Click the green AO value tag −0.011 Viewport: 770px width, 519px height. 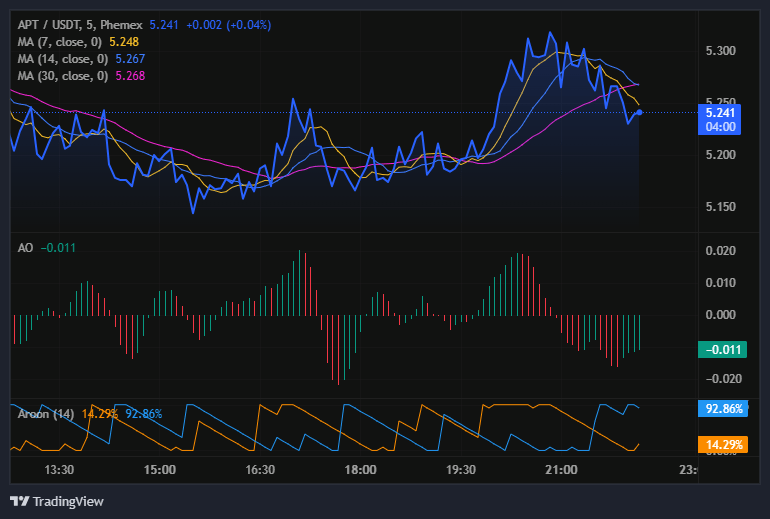[720, 349]
